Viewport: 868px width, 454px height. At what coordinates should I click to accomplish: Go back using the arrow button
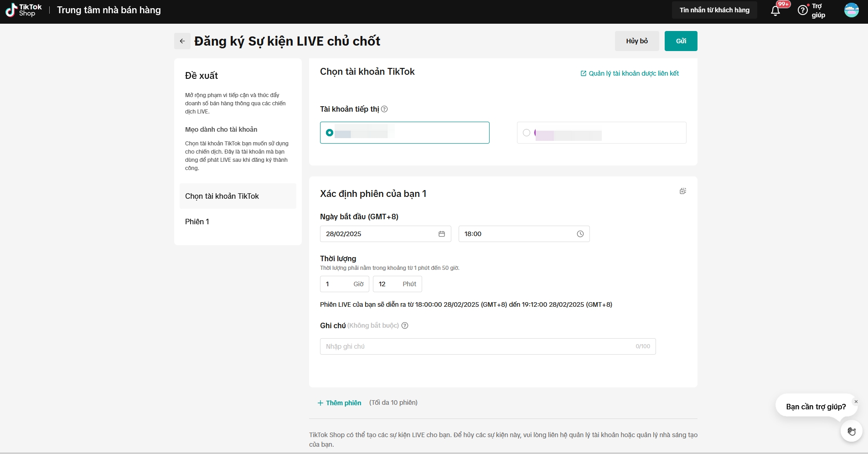(x=182, y=41)
